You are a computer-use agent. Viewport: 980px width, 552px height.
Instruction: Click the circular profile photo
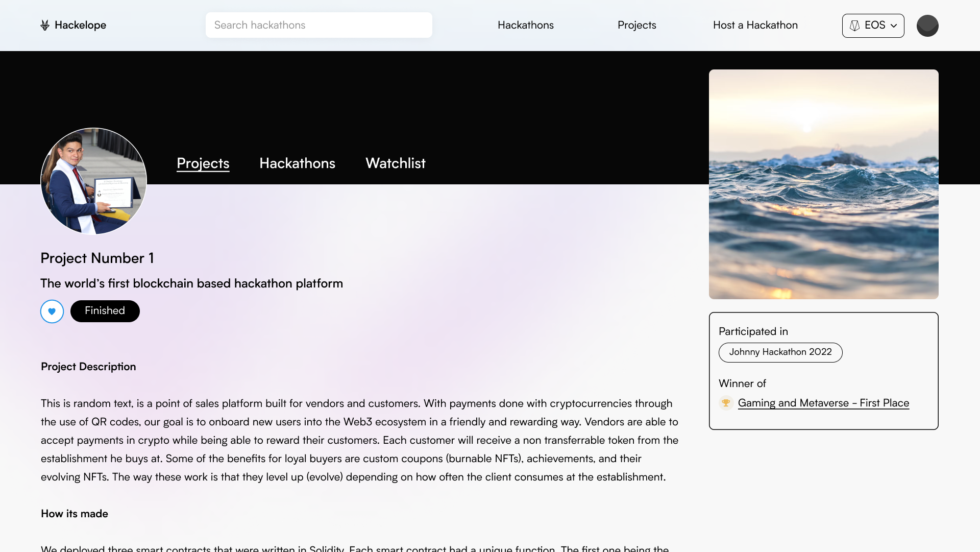pyautogui.click(x=94, y=181)
